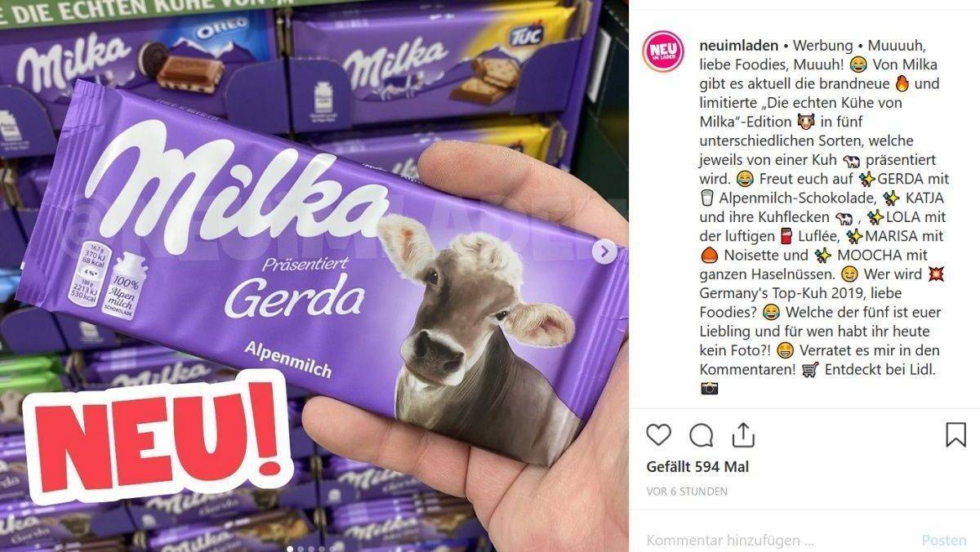The image size is (980, 552).
Task: Like the post with the heart icon
Action: 658,435
